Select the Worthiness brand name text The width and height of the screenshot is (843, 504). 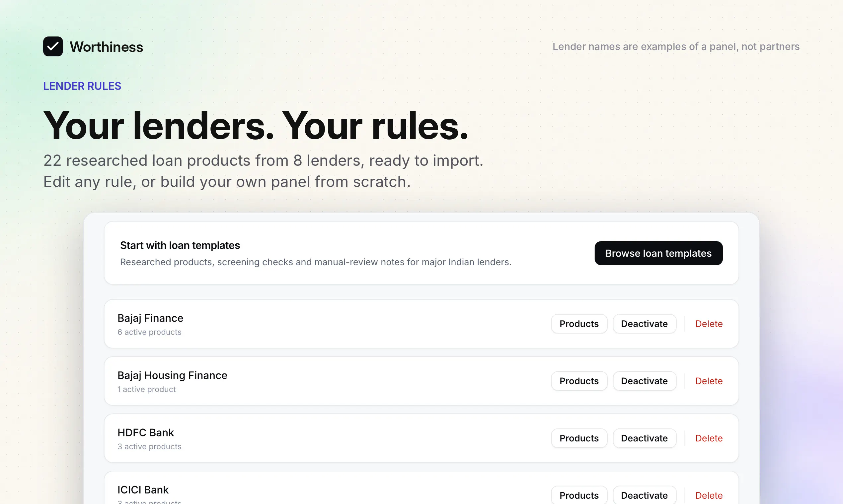pos(106,47)
